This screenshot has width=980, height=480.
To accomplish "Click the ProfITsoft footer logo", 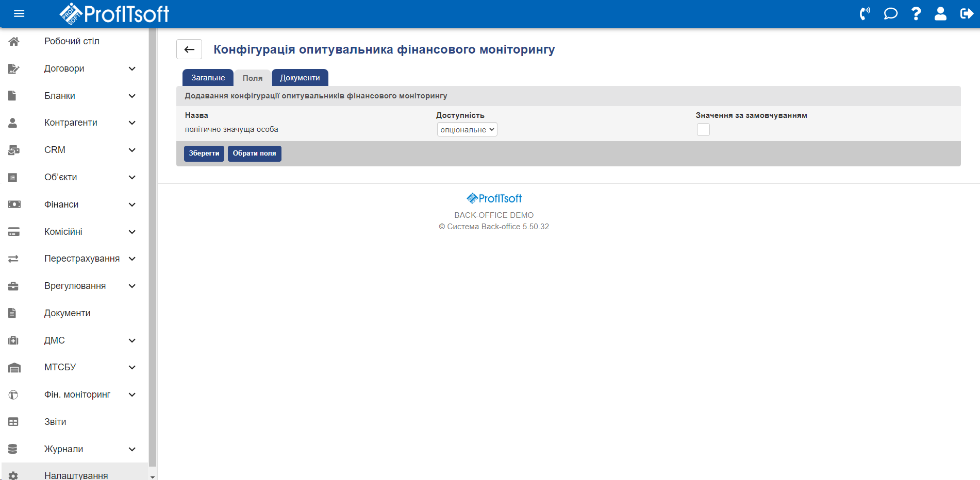I will 494,198.
